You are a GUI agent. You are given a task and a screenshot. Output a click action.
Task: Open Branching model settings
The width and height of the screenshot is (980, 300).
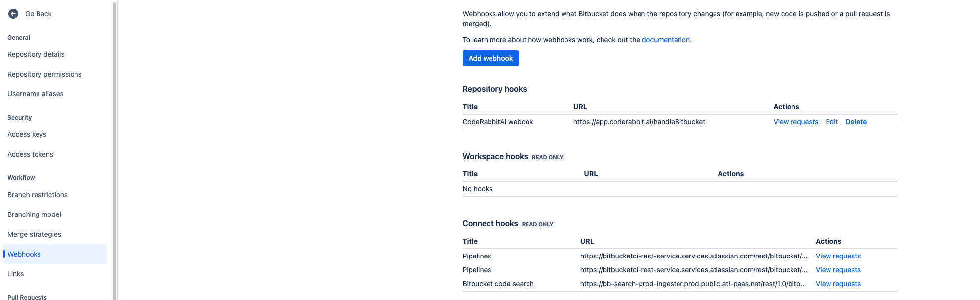click(x=35, y=214)
